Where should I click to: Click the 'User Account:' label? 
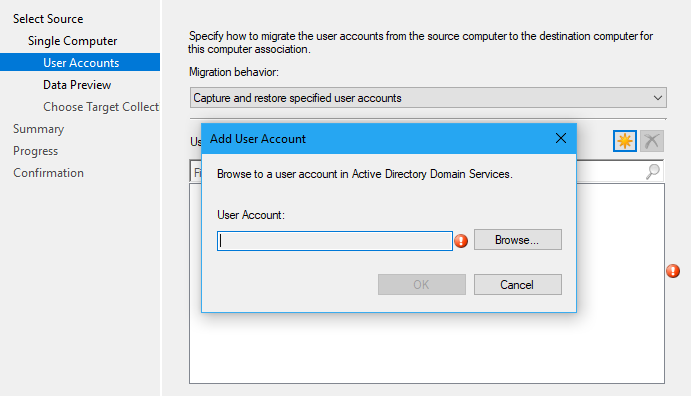coord(251,215)
